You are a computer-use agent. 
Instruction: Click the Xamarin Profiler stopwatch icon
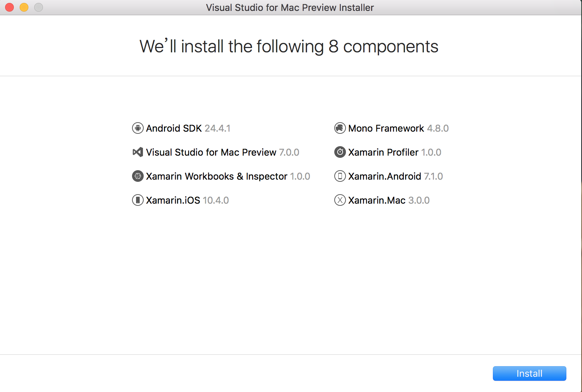pyautogui.click(x=340, y=152)
